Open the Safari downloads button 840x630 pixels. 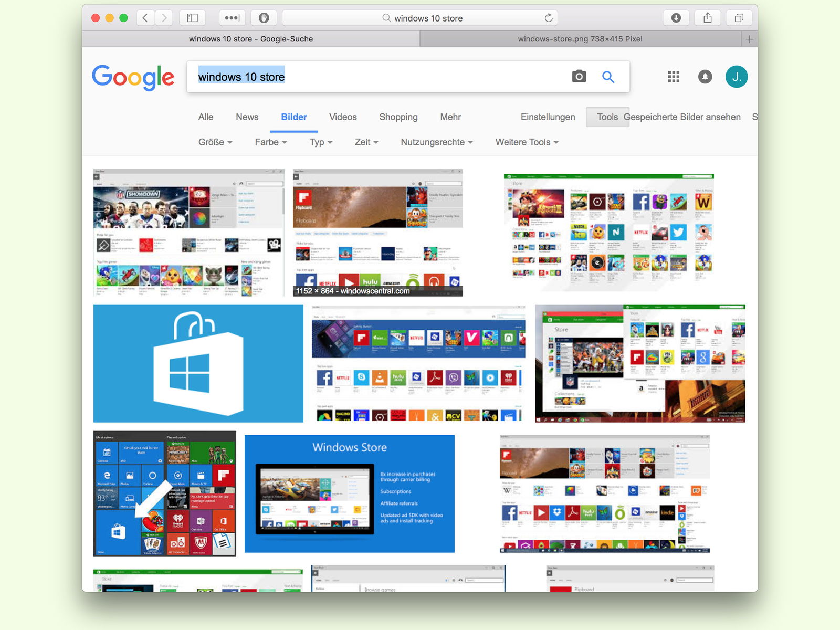[x=676, y=18]
